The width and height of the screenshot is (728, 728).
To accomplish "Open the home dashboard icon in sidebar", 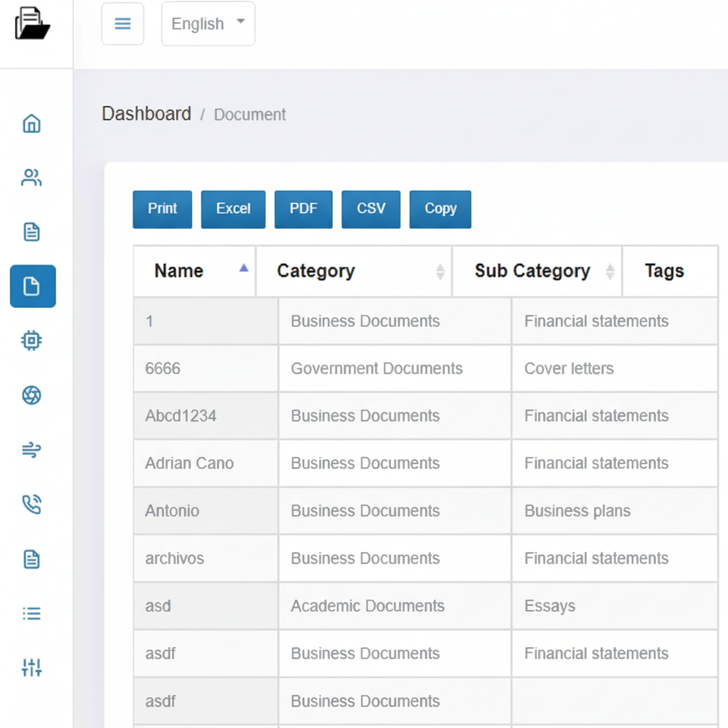I will tap(32, 124).
